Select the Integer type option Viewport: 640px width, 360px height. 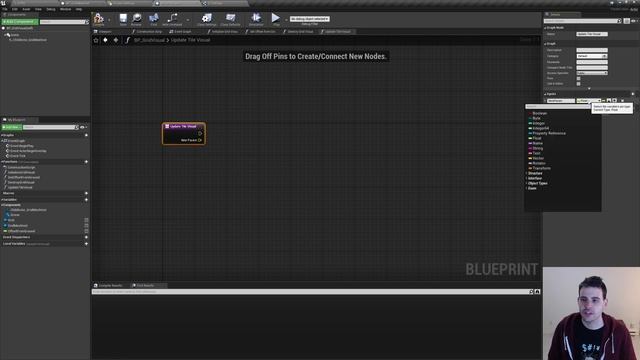[x=537, y=123]
